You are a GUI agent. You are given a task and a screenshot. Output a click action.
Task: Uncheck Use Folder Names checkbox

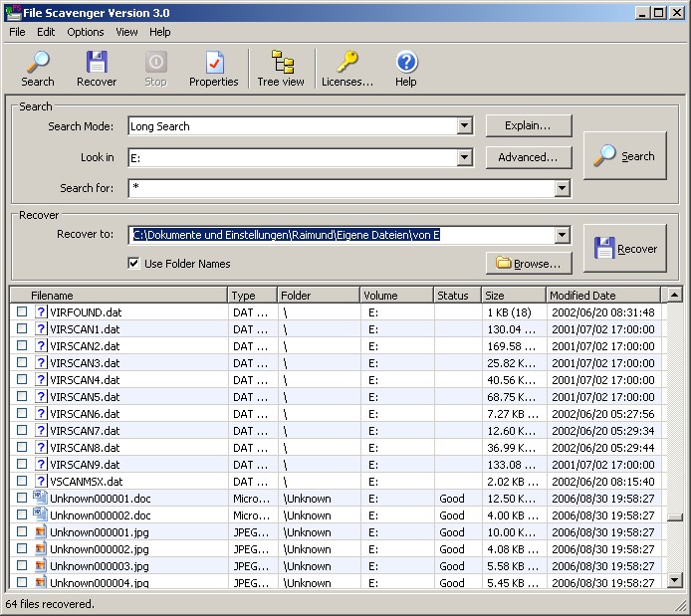(133, 264)
